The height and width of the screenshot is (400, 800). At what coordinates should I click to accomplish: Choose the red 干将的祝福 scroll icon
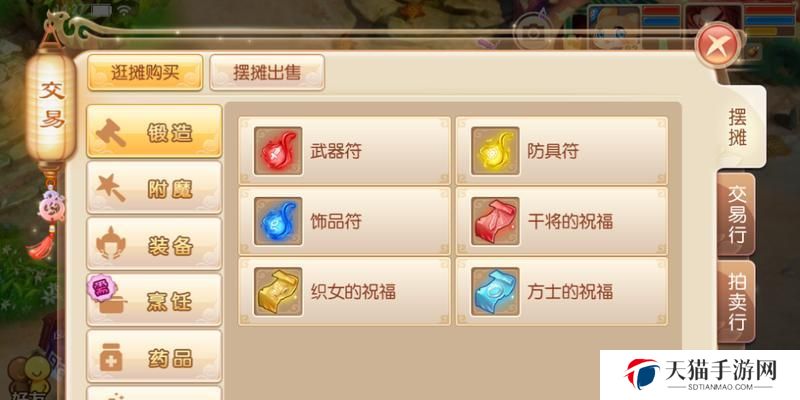pos(495,221)
